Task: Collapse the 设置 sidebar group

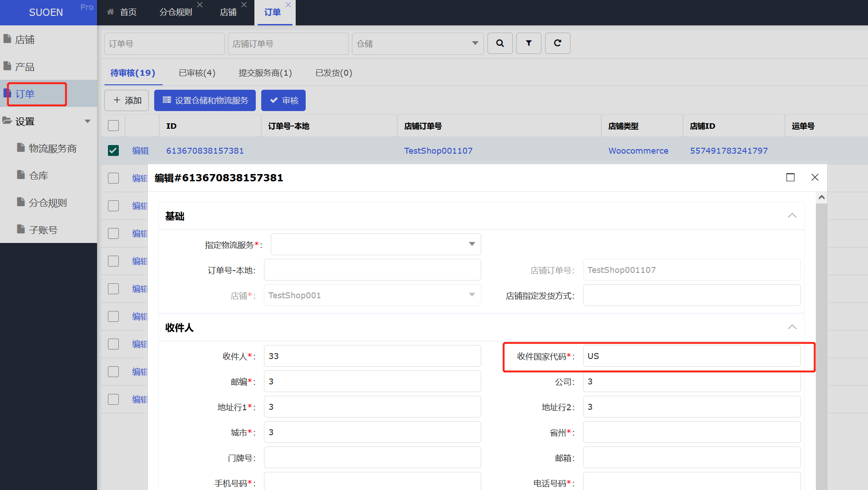Action: tap(49, 121)
